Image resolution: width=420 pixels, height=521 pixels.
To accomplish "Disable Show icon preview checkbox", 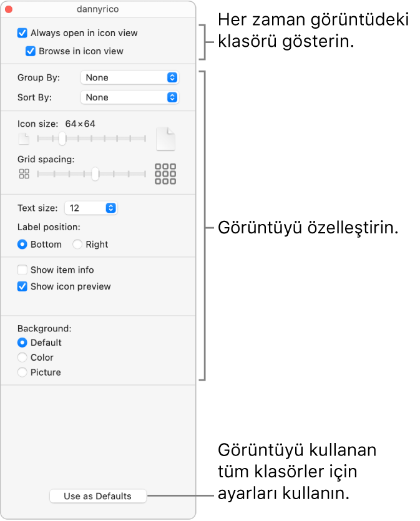I will 22,286.
